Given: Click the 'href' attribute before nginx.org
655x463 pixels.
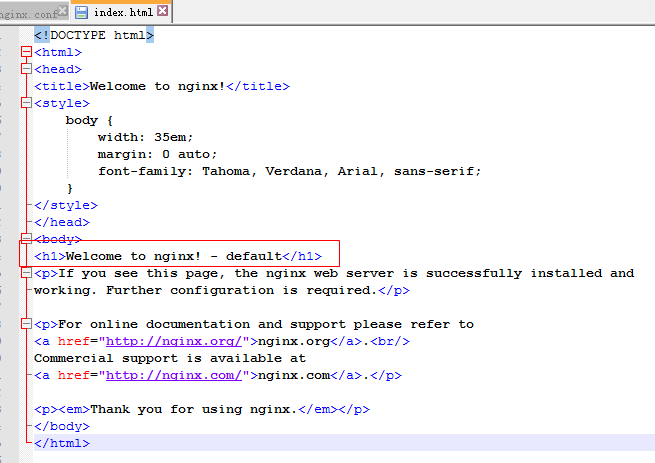Looking at the screenshot, I should tap(74, 341).
